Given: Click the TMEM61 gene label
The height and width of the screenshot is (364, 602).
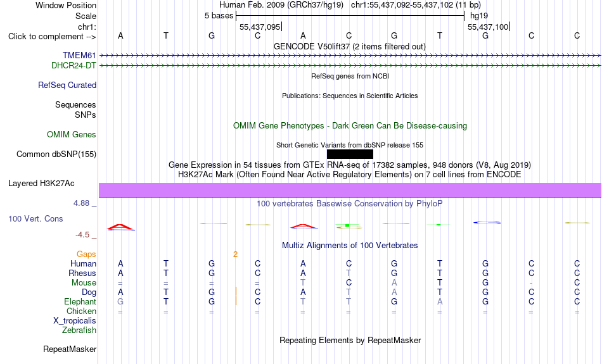Looking at the screenshot, I should tap(79, 56).
